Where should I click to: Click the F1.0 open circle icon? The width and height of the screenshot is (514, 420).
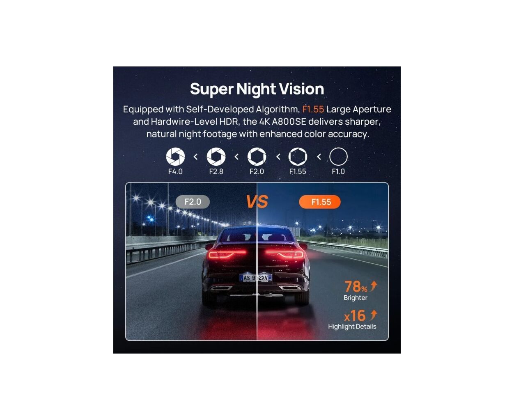[338, 156]
